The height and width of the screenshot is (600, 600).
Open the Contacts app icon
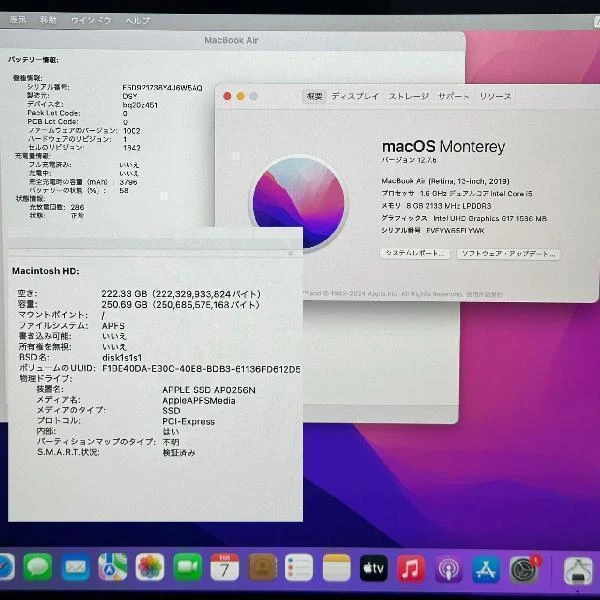(x=262, y=567)
